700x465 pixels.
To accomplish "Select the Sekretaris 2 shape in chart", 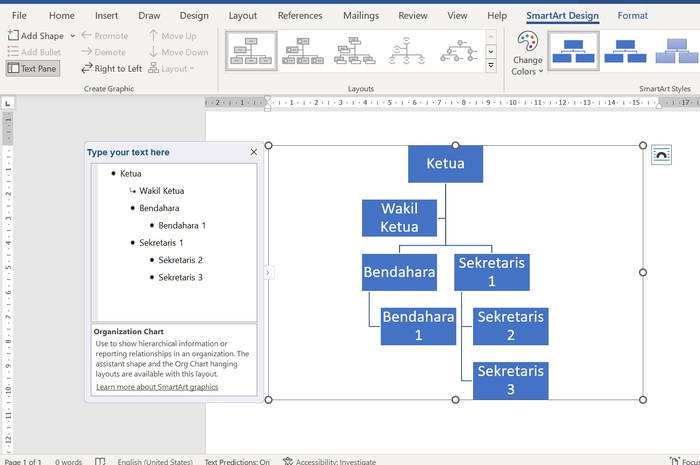I will (x=511, y=326).
